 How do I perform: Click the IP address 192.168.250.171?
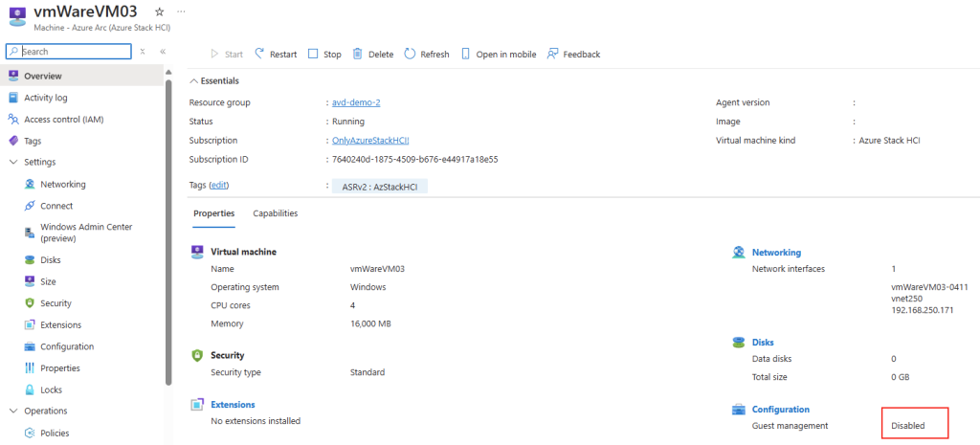[922, 310]
